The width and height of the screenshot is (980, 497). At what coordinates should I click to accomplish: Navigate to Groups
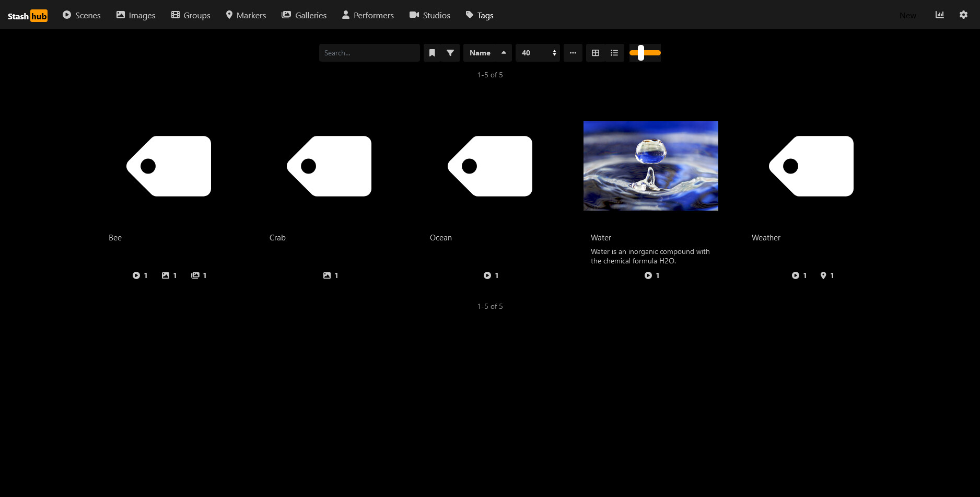pyautogui.click(x=191, y=15)
